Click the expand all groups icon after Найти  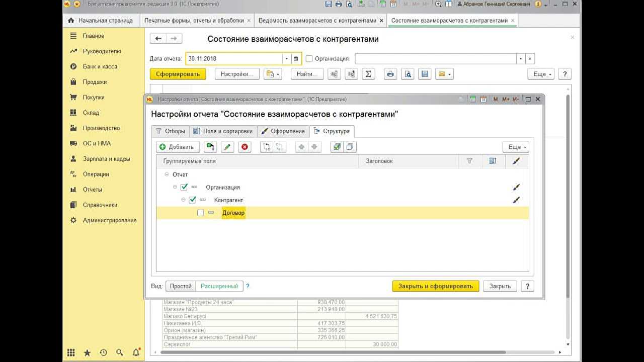click(334, 74)
